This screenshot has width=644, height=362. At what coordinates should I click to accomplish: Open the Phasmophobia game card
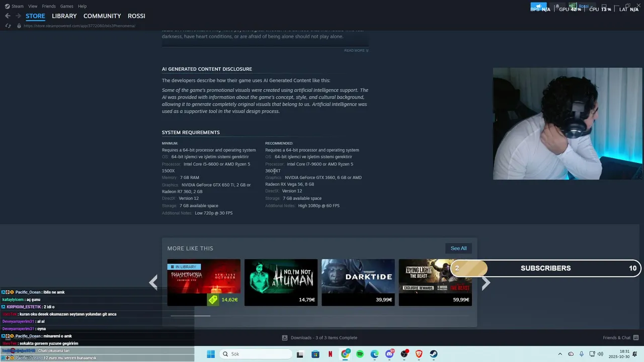tap(204, 282)
